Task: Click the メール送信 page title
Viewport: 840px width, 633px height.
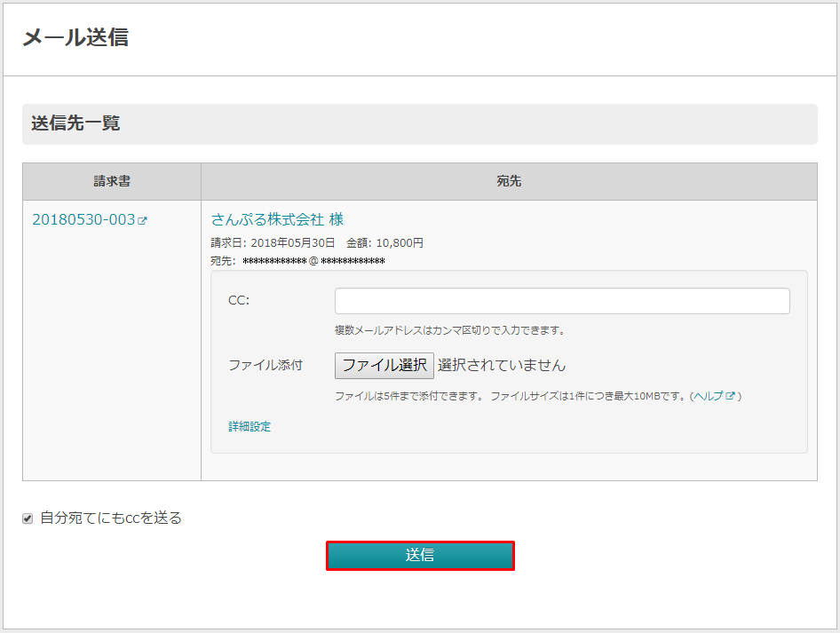Action: point(75,37)
